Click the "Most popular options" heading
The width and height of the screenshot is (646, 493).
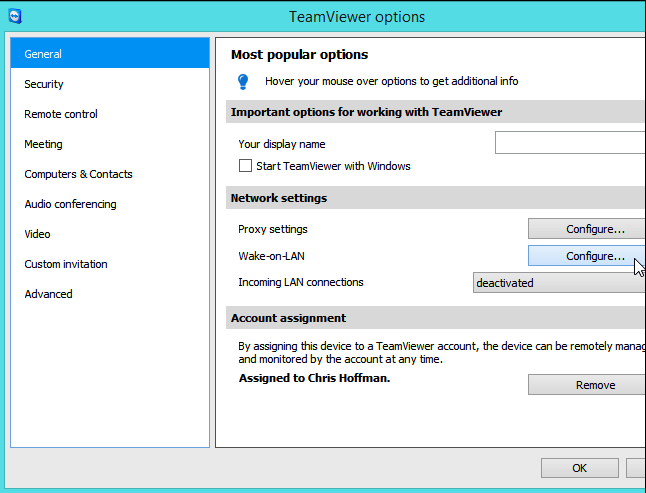tap(300, 54)
